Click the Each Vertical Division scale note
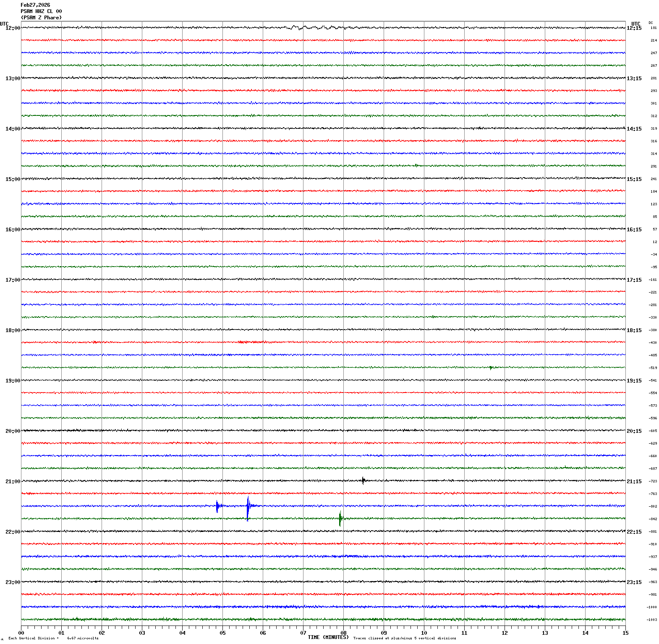 [x=53, y=639]
